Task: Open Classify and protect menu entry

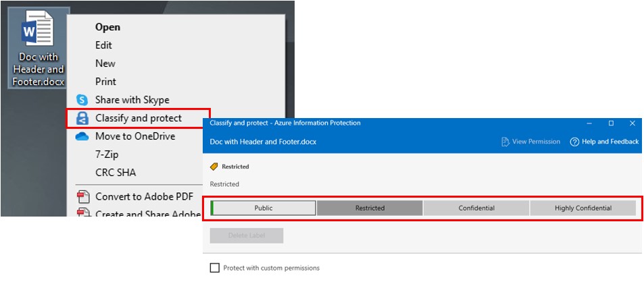Action: coord(139,119)
